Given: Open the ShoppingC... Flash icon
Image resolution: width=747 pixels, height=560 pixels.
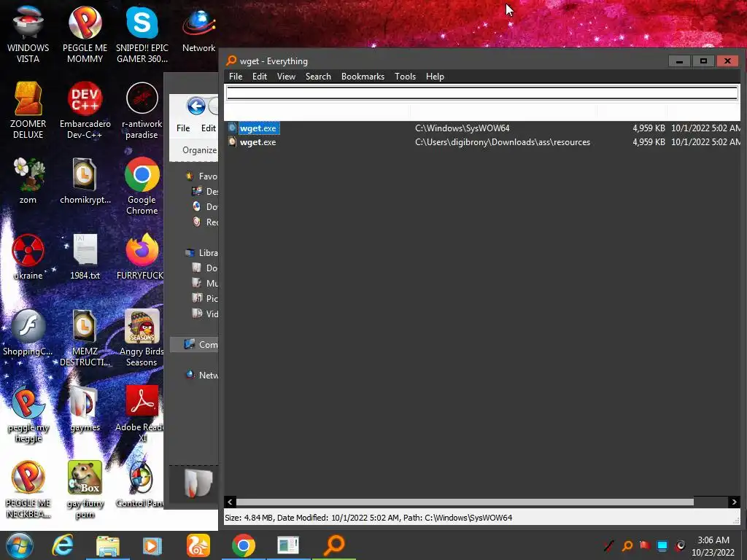Looking at the screenshot, I should [x=28, y=332].
